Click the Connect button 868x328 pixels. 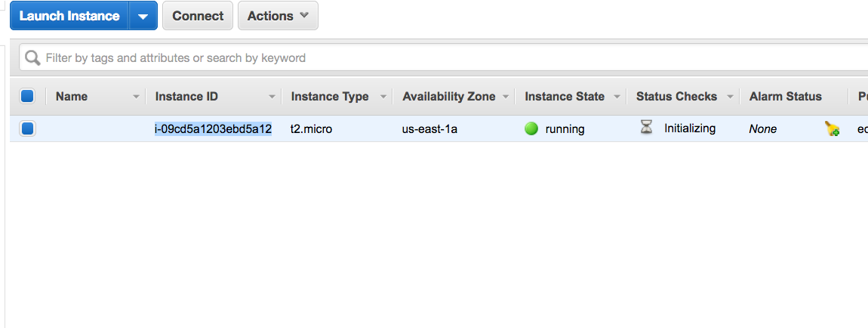coord(198,16)
